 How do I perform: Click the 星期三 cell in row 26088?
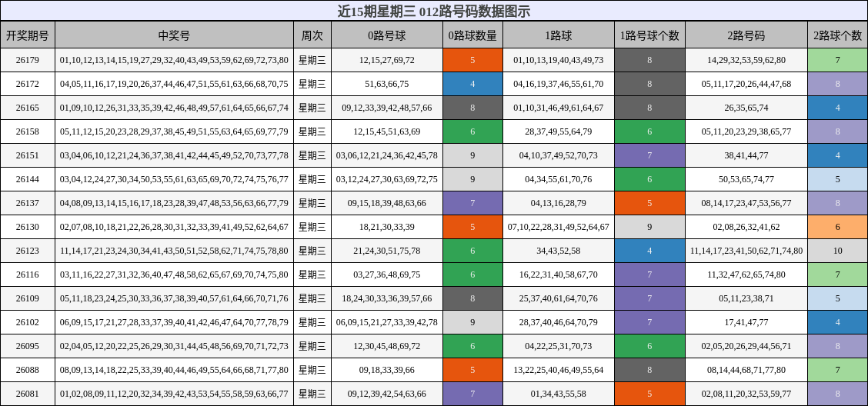coord(312,370)
